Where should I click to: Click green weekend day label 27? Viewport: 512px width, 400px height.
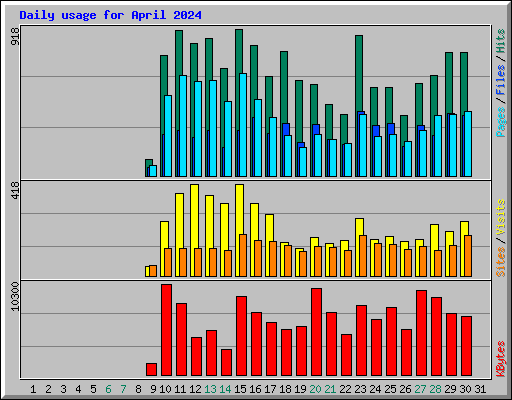coord(420,389)
